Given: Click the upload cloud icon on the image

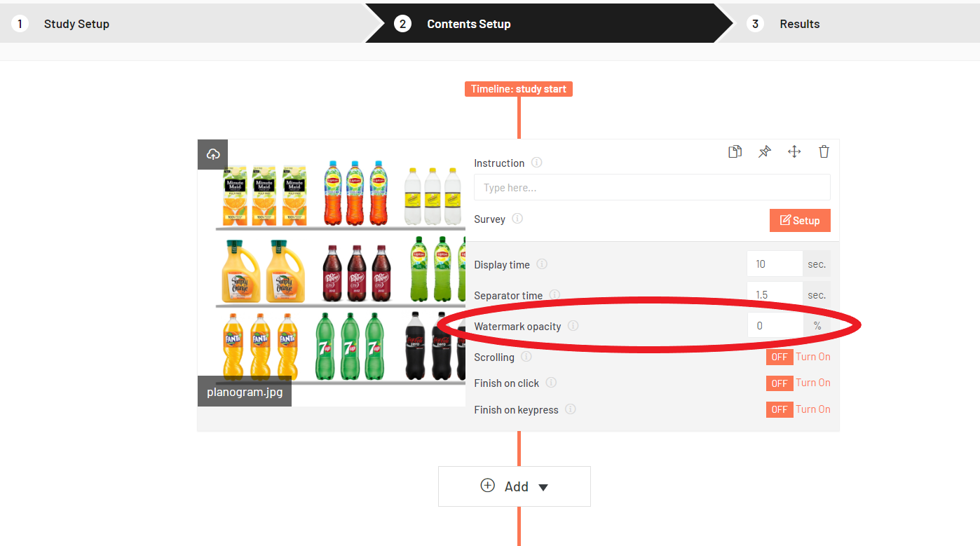Looking at the screenshot, I should click(213, 154).
